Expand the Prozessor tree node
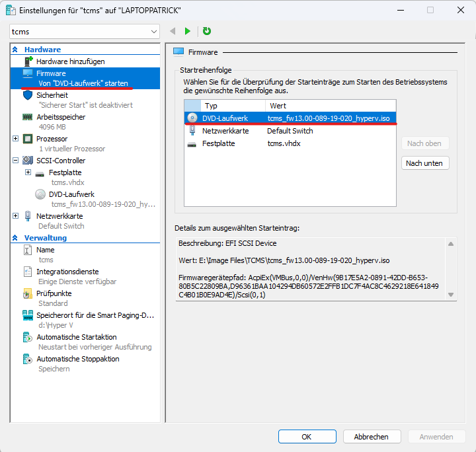 point(16,139)
